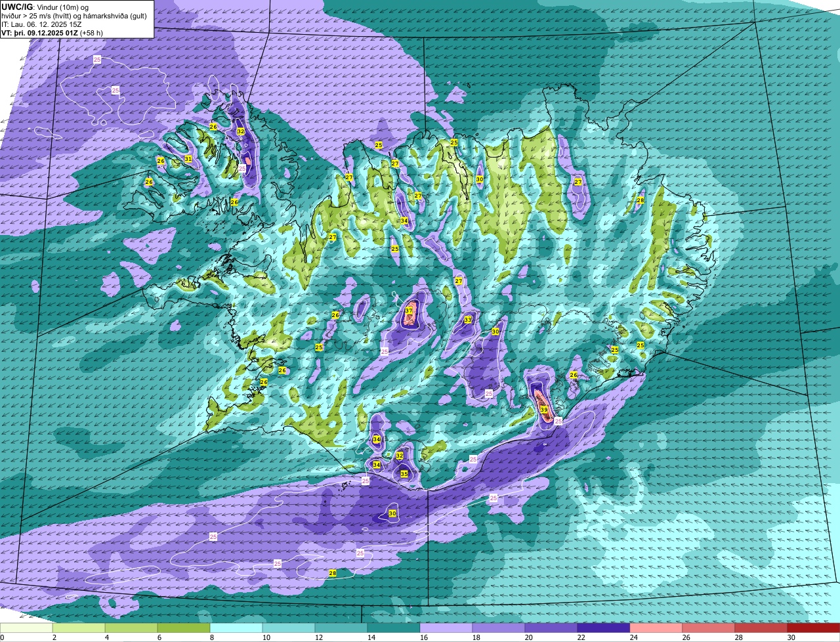Select the 16–18 m/s light lavender legend swatch
The image size is (840, 642).
(446, 628)
